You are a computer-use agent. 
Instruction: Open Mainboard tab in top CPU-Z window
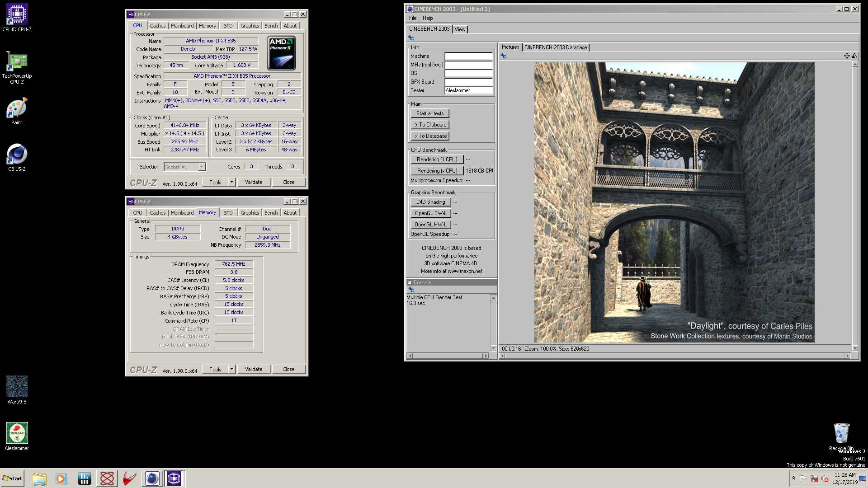(x=182, y=26)
